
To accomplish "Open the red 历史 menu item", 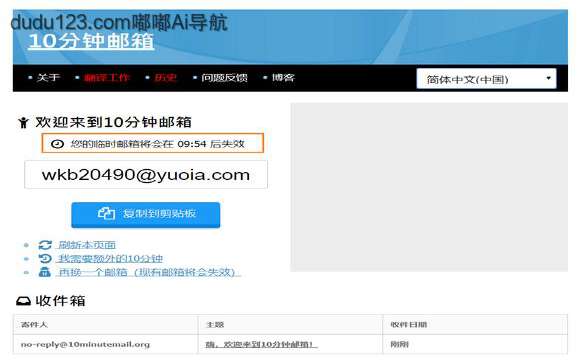I will coord(165,78).
